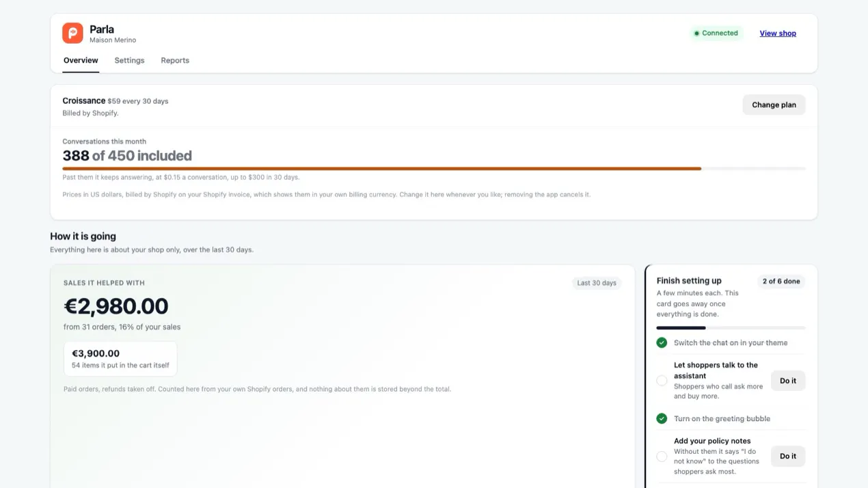Click the 2 of 6 done badge
This screenshot has width=868, height=488.
[x=781, y=281]
